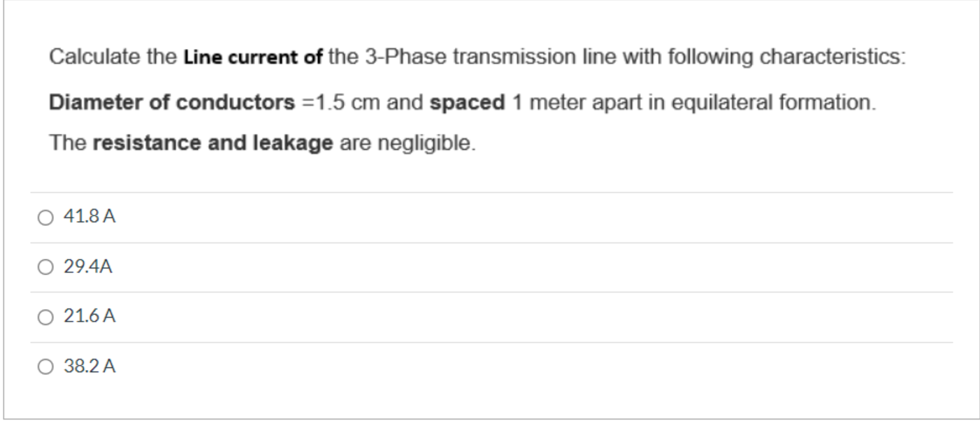The width and height of the screenshot is (980, 428).
Task: Click the radio button beside 38.2 A
Action: (x=46, y=364)
